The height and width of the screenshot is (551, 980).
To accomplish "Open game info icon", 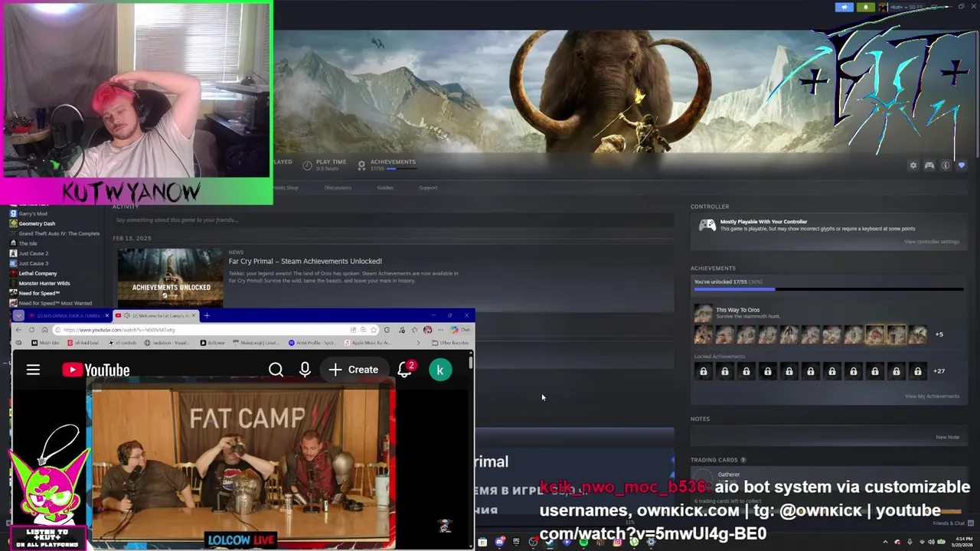I will click(x=946, y=165).
